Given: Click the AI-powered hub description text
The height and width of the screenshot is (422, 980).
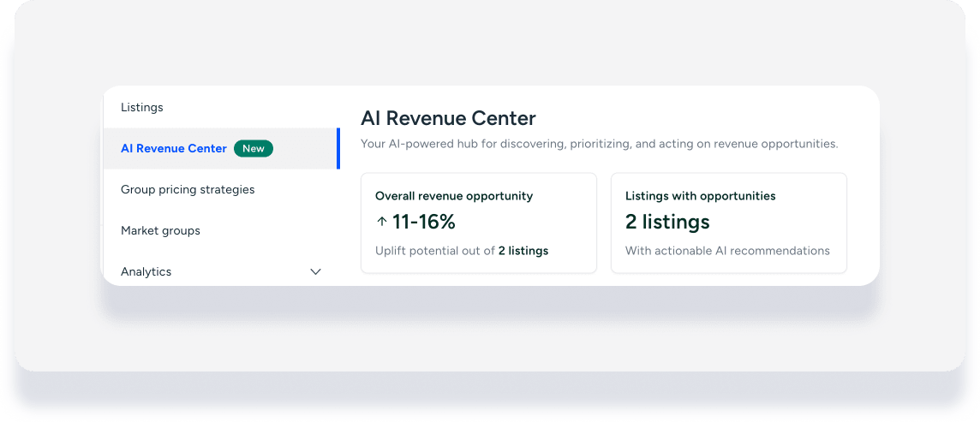Looking at the screenshot, I should (599, 144).
